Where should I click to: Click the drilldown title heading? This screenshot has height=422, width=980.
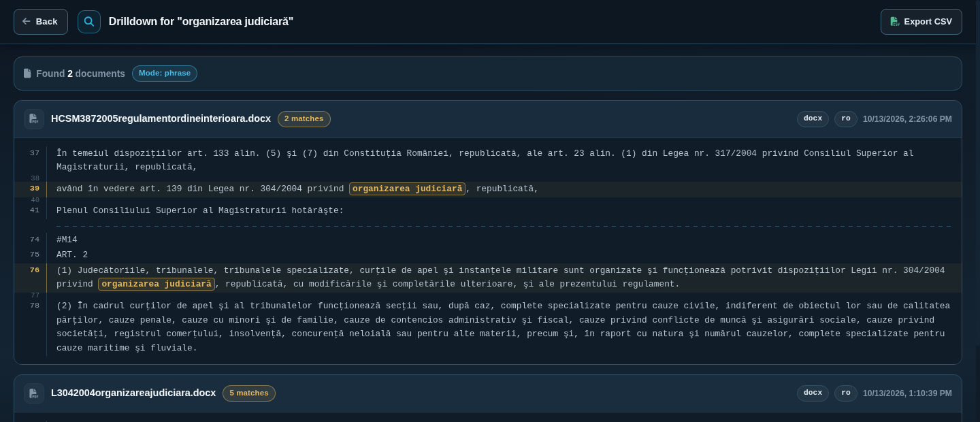click(x=201, y=22)
